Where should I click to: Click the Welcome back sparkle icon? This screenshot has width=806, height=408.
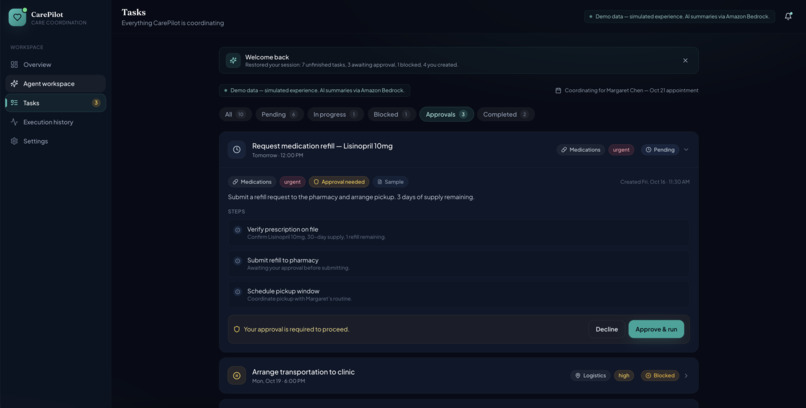click(233, 61)
